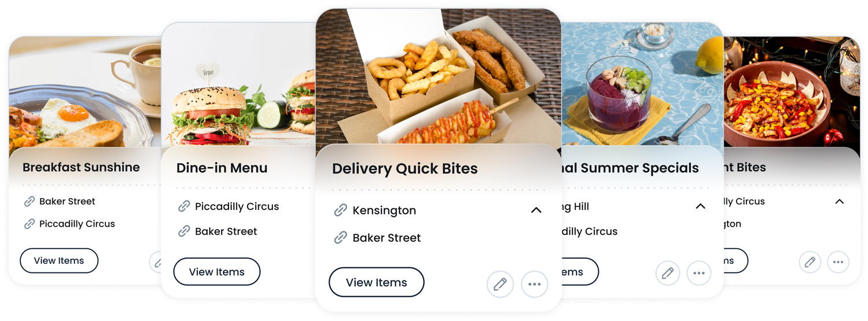The height and width of the screenshot is (321, 868).
Task: Collapse locations on Summer Specials card
Action: tap(700, 206)
